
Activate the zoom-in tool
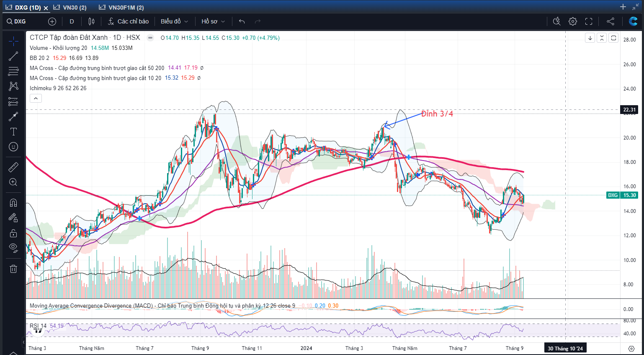point(13,182)
